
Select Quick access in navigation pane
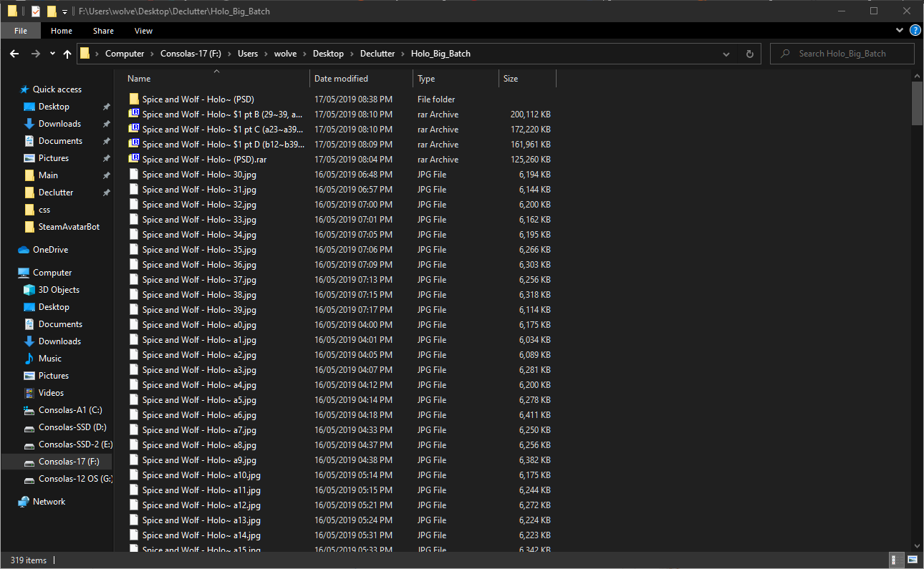point(57,89)
